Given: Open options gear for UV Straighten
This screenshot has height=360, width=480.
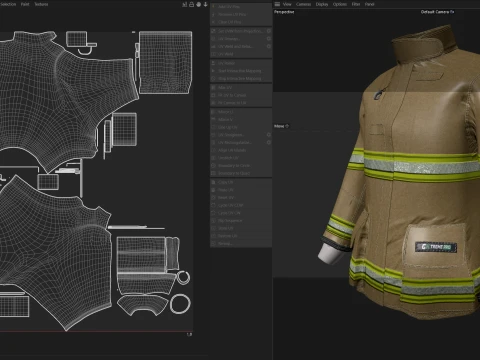Looking at the screenshot, I should click(269, 135).
